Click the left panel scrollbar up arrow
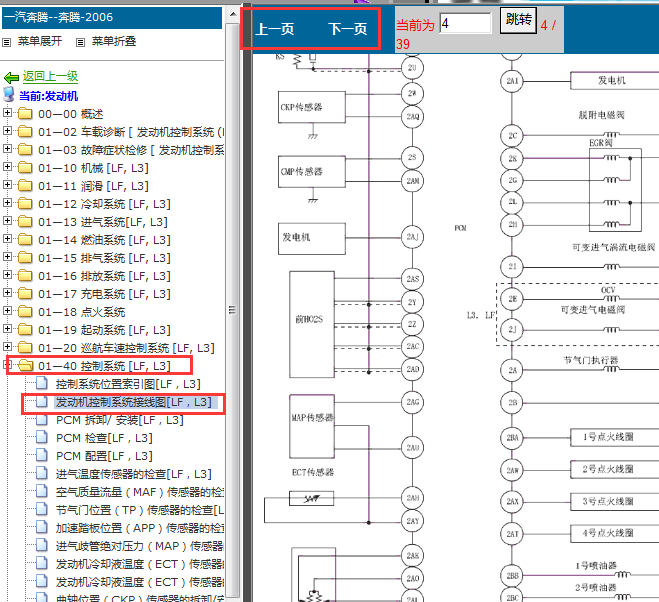 (233, 14)
